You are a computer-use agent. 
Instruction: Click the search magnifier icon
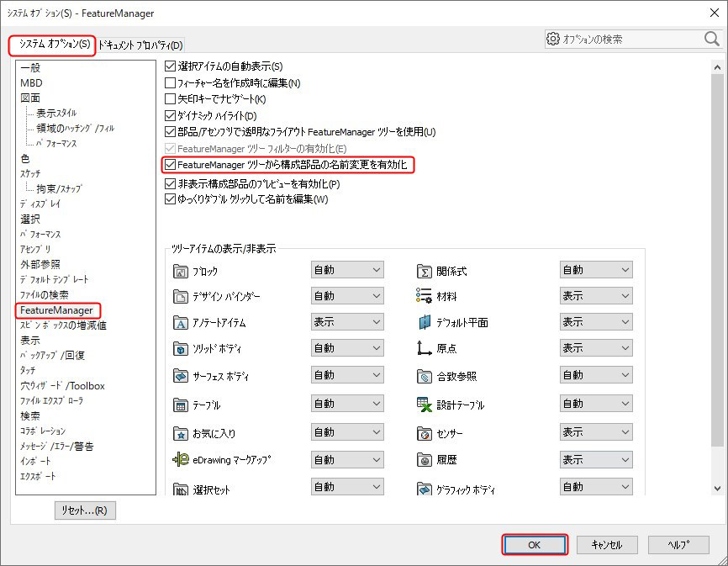[711, 39]
